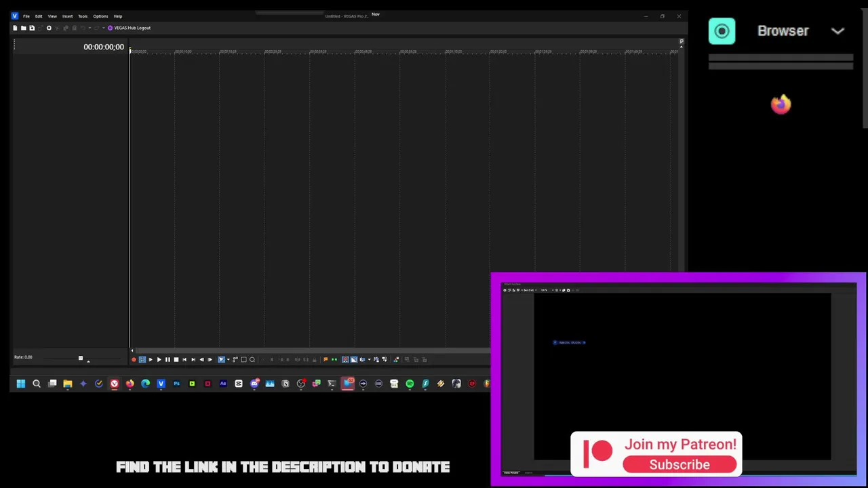Save the project with the Save icon
The height and width of the screenshot is (488, 868).
[x=32, y=28]
